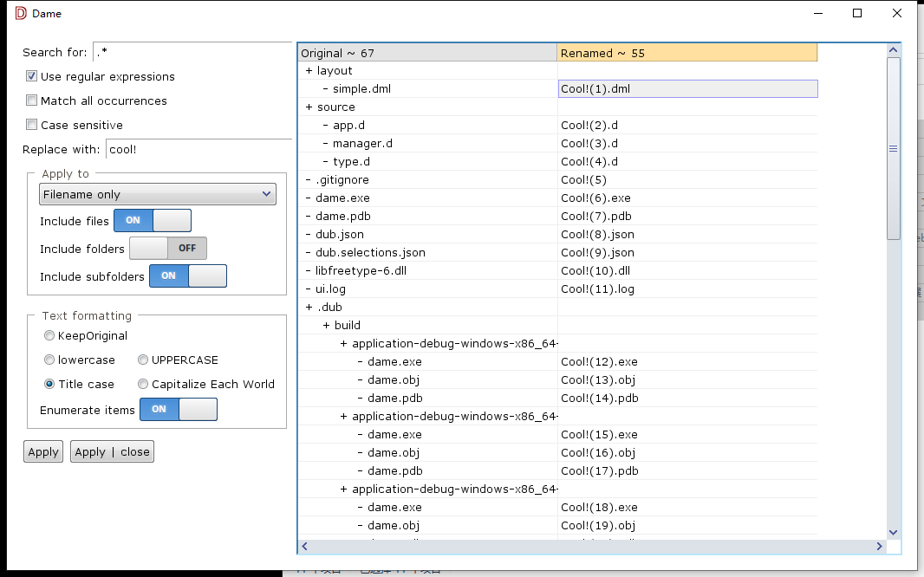The image size is (924, 577).
Task: Enable Case sensitive checkbox
Action: pos(32,124)
